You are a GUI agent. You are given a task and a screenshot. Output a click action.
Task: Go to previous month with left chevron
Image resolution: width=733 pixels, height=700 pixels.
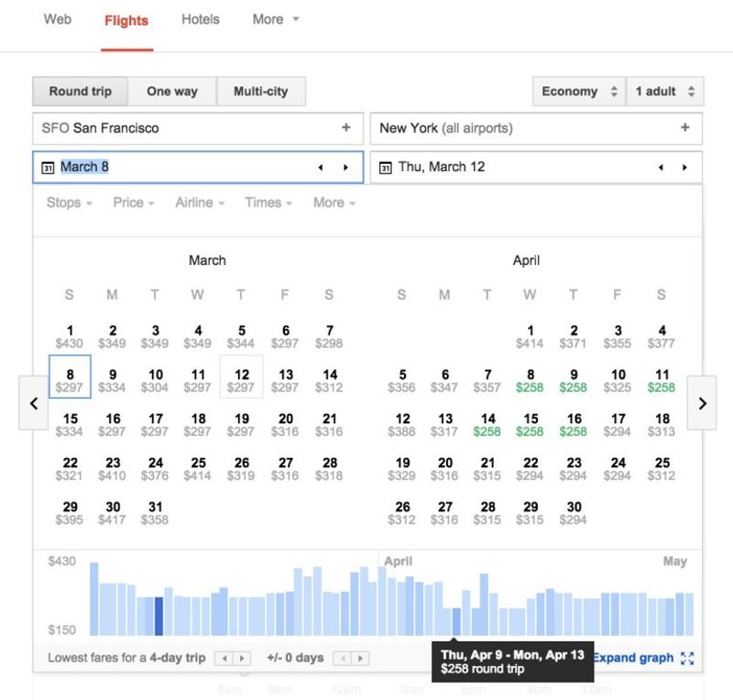click(x=34, y=403)
